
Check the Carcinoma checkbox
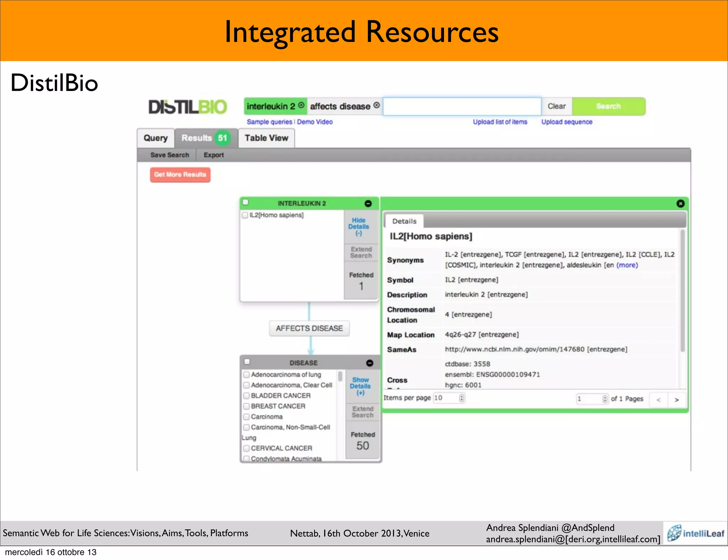[246, 417]
